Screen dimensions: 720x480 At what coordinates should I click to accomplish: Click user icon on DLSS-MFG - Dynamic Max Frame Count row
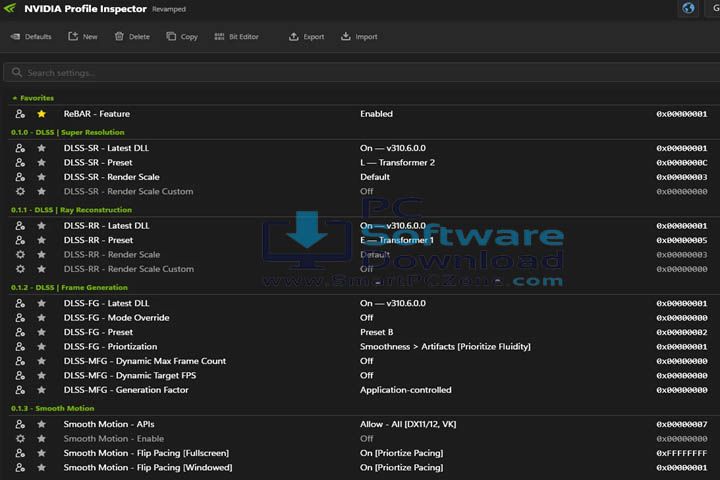20,361
